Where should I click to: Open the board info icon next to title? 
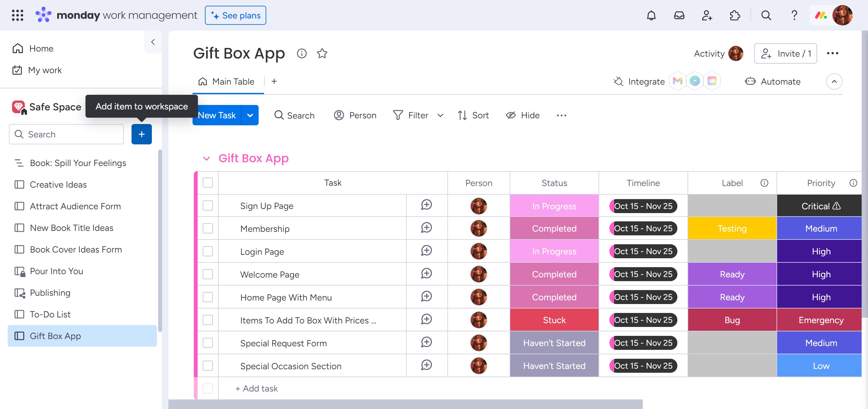point(302,54)
